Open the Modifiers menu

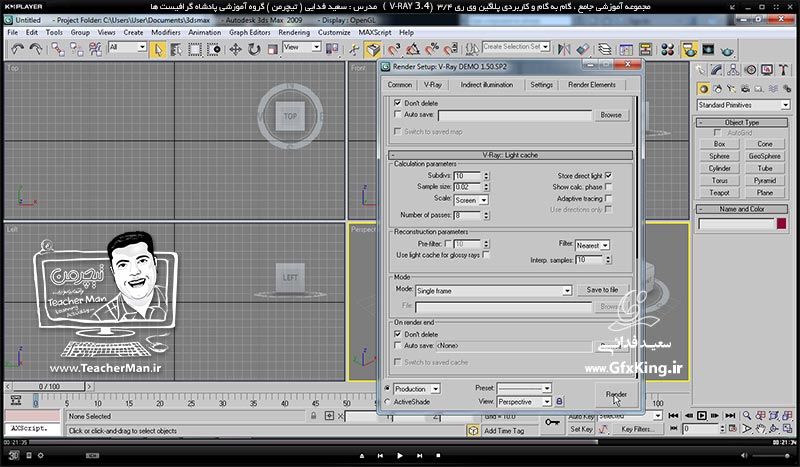166,32
